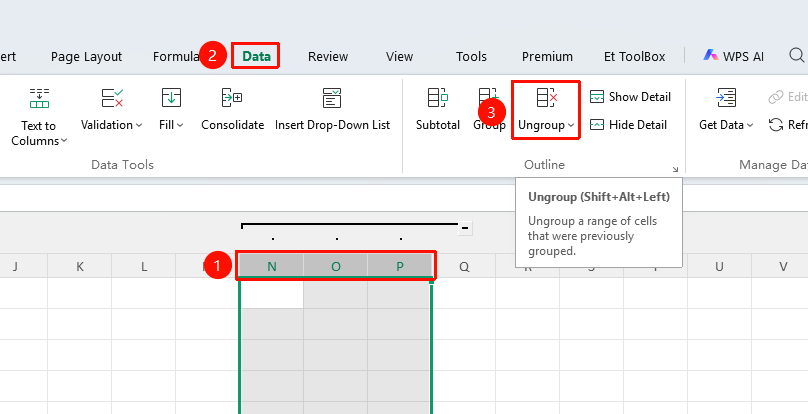Click the search magnifier icon
Image resolution: width=808 pixels, height=414 pixels.
(796, 55)
